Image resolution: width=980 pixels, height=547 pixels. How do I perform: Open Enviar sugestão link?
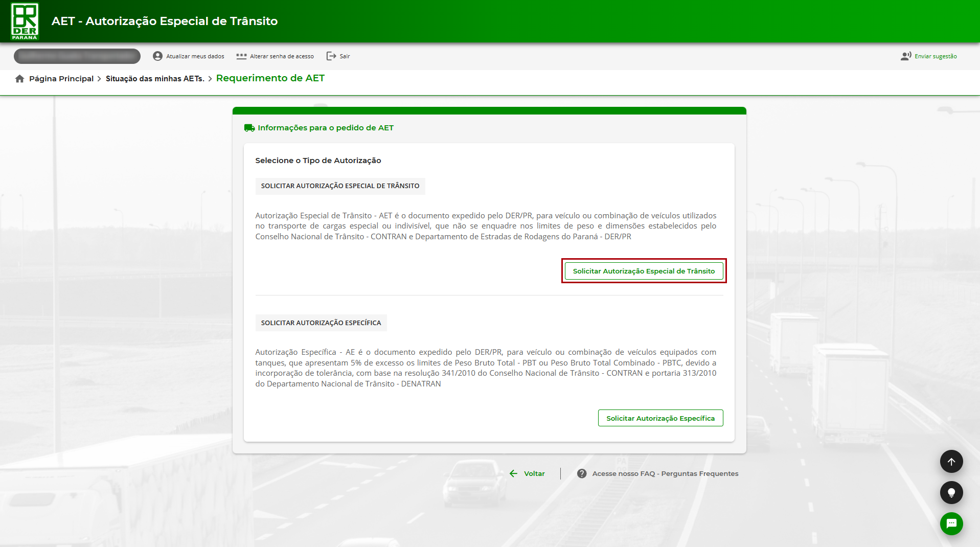tap(936, 56)
